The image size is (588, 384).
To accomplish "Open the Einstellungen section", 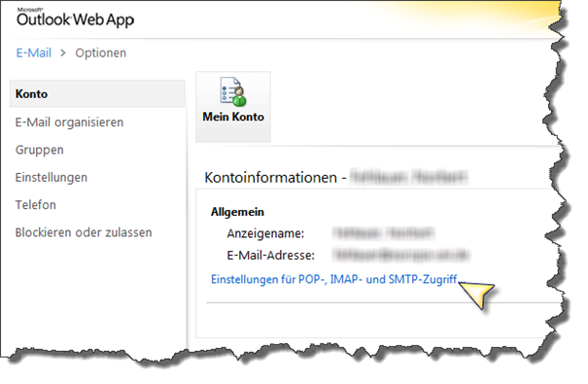I will click(x=51, y=177).
